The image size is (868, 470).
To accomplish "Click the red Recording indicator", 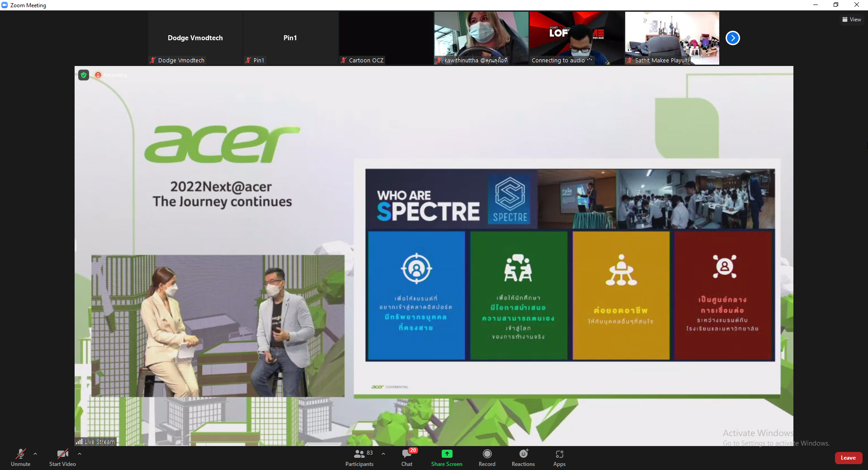I will (111, 75).
